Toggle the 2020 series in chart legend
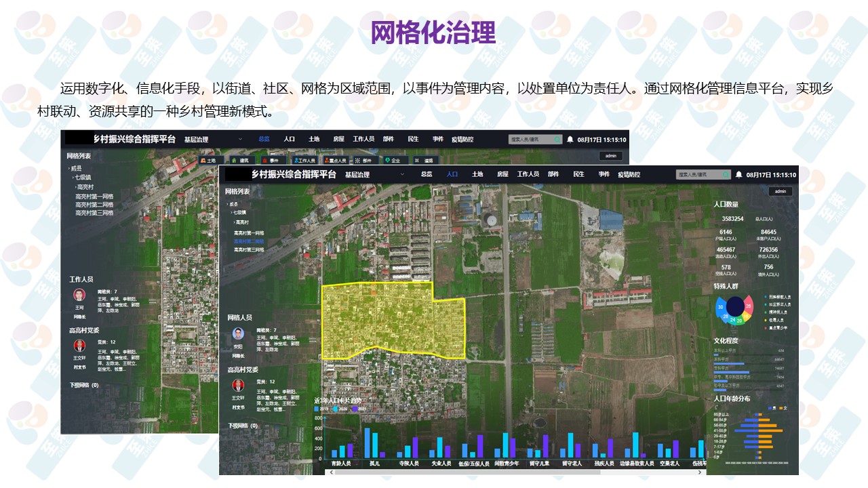 point(338,409)
